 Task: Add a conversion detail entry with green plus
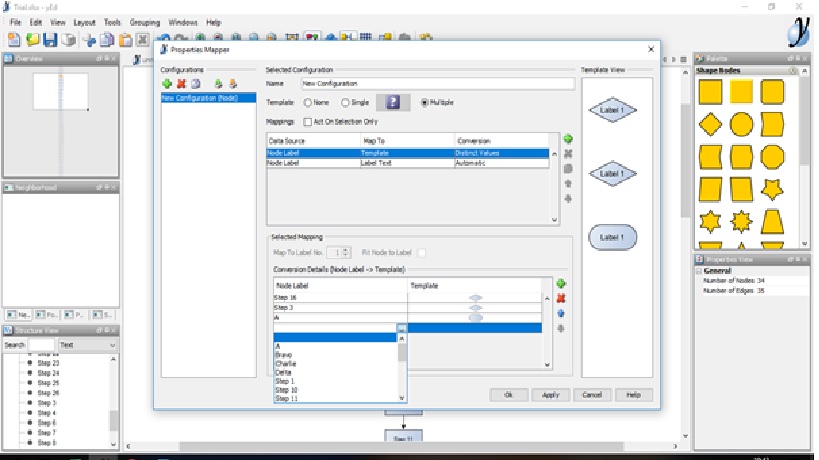pyautogui.click(x=561, y=285)
